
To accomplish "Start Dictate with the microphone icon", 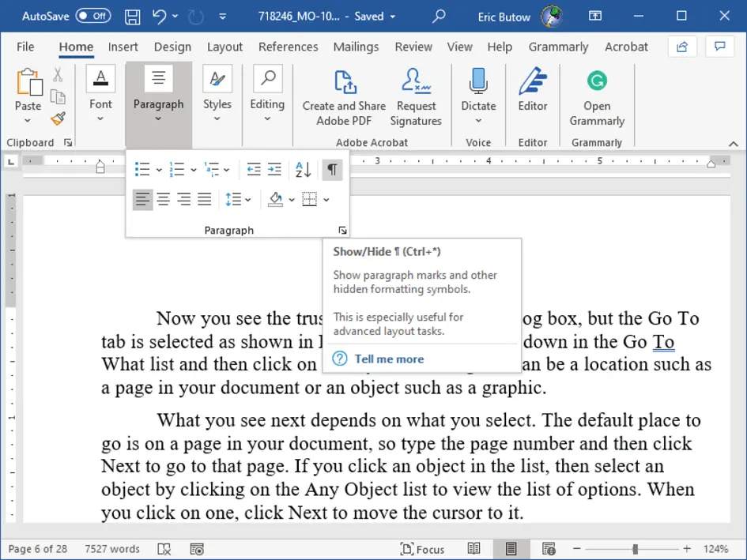I will point(478,81).
